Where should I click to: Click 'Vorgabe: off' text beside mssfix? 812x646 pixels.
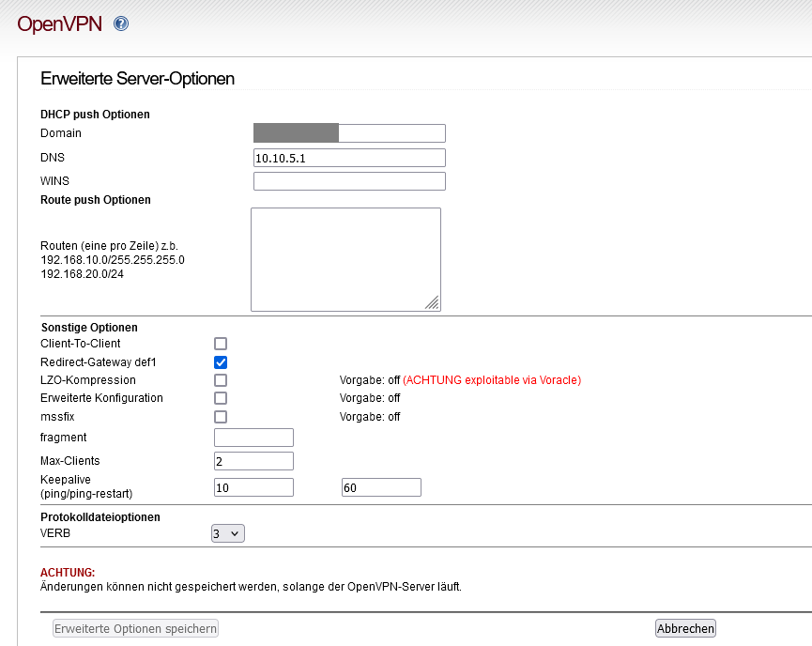click(370, 417)
